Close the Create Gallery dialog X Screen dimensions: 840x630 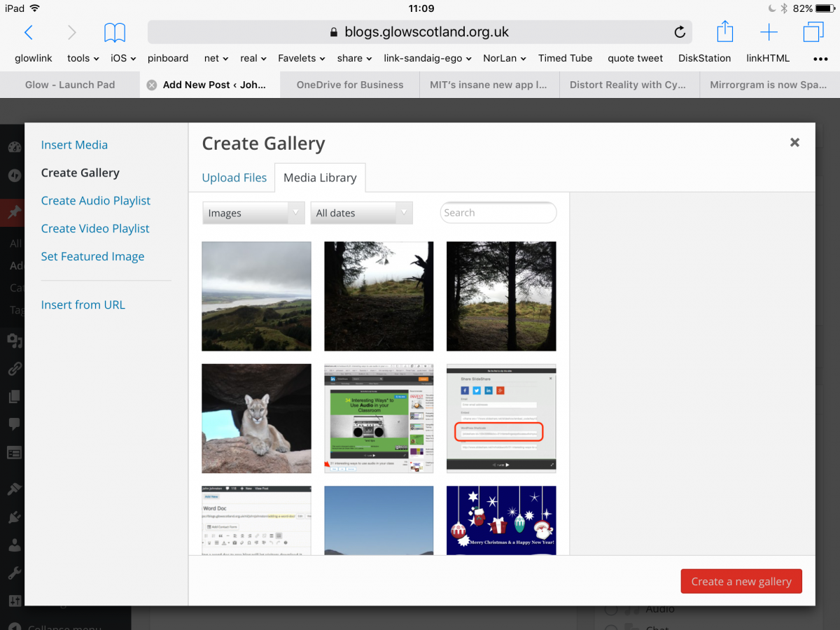[794, 142]
